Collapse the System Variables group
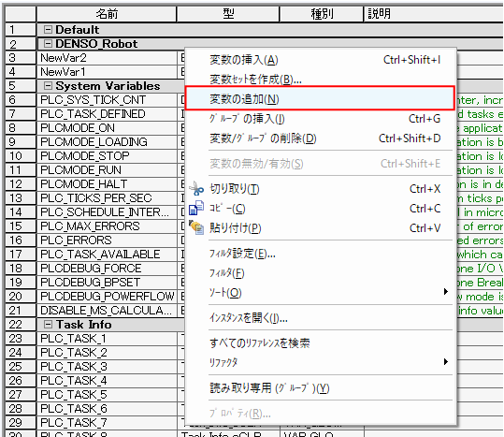The height and width of the screenshot is (437, 504). point(48,86)
